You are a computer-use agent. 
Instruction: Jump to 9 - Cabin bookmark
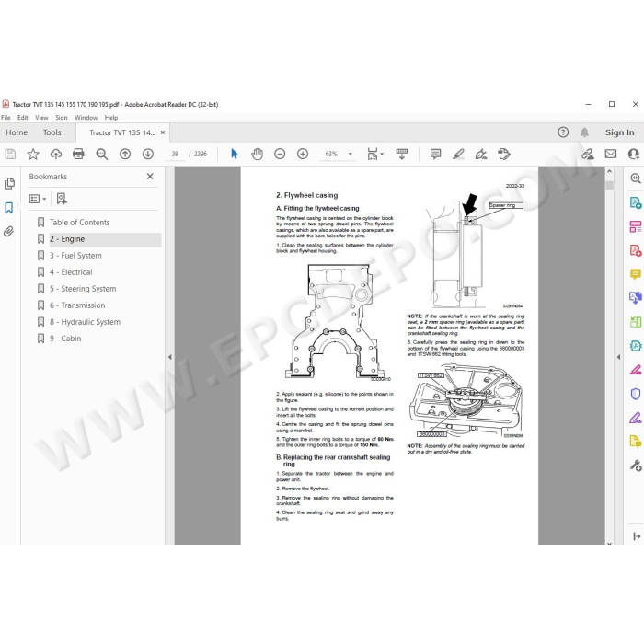65,339
